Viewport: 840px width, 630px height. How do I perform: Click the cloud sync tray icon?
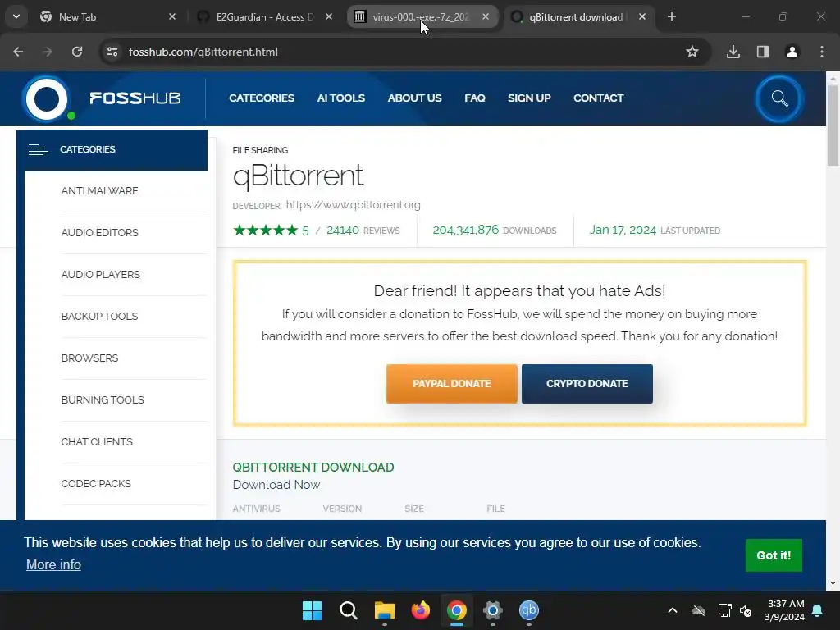tap(699, 610)
